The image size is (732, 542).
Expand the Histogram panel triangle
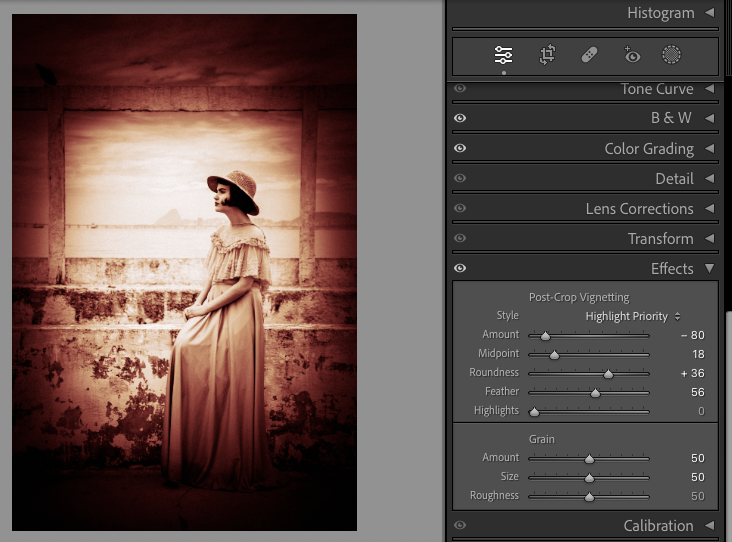(709, 13)
